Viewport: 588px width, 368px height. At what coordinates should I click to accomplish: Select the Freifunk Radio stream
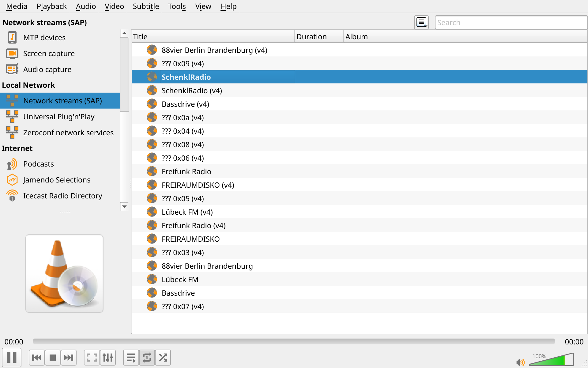(360, 171)
